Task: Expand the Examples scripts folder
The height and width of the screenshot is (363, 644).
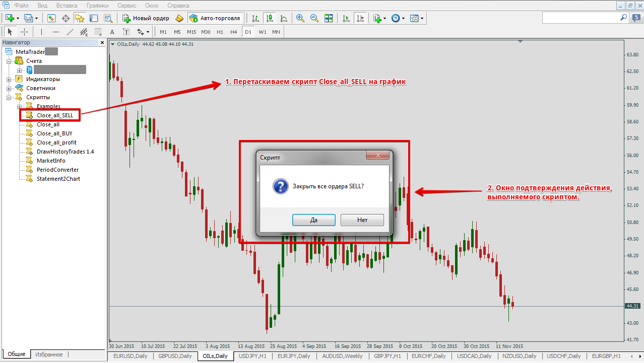Action: coord(20,106)
